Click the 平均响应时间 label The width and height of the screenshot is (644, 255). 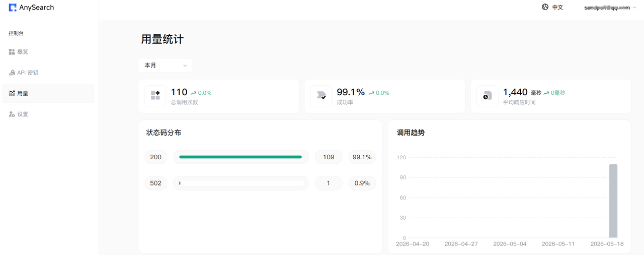pos(519,102)
